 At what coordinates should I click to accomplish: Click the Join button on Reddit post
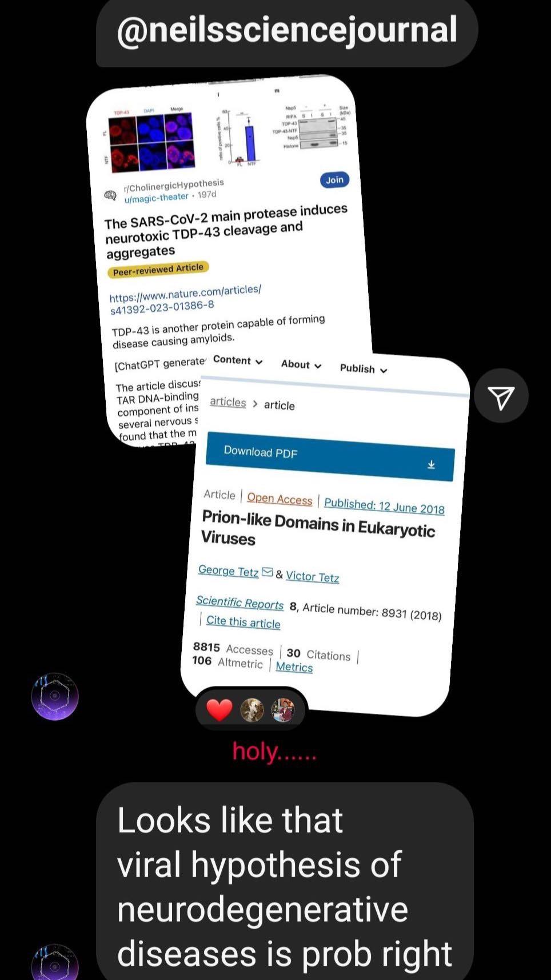pos(334,180)
